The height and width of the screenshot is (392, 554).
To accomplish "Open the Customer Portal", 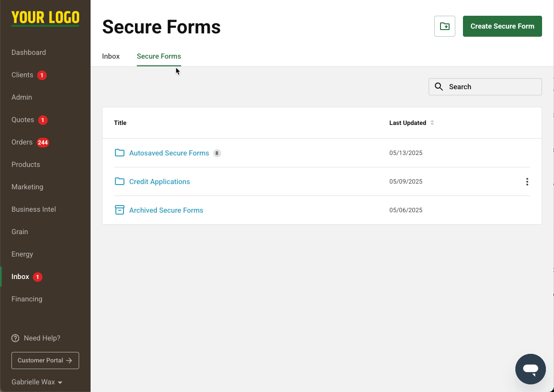I will click(45, 361).
